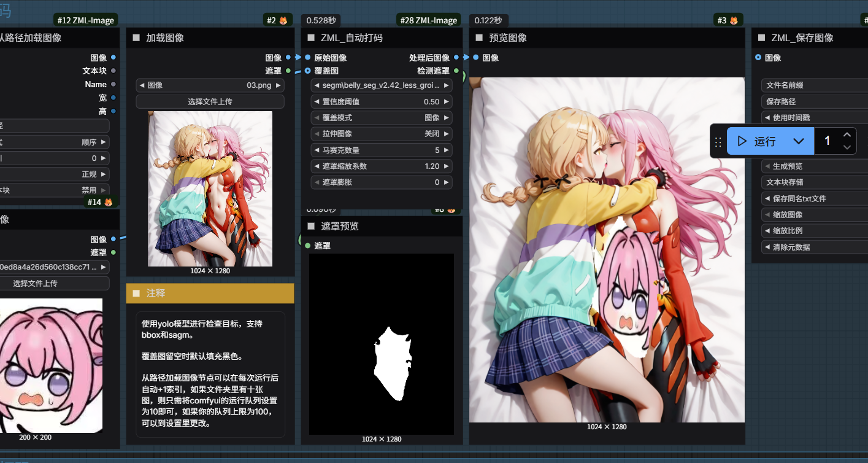Screen dimensions: 868x463
Task: Open the 覆盖模式 dropdown set to 图像
Action: click(382, 118)
